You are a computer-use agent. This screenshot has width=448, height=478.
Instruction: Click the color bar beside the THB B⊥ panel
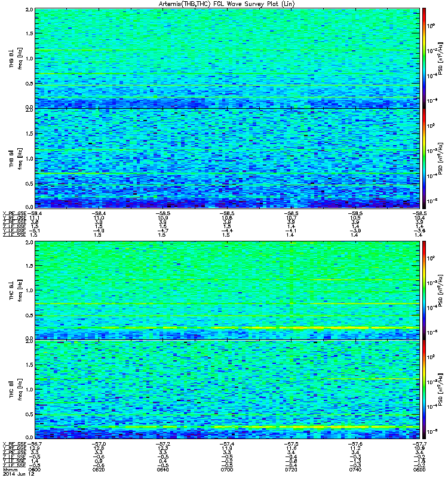(424, 58)
